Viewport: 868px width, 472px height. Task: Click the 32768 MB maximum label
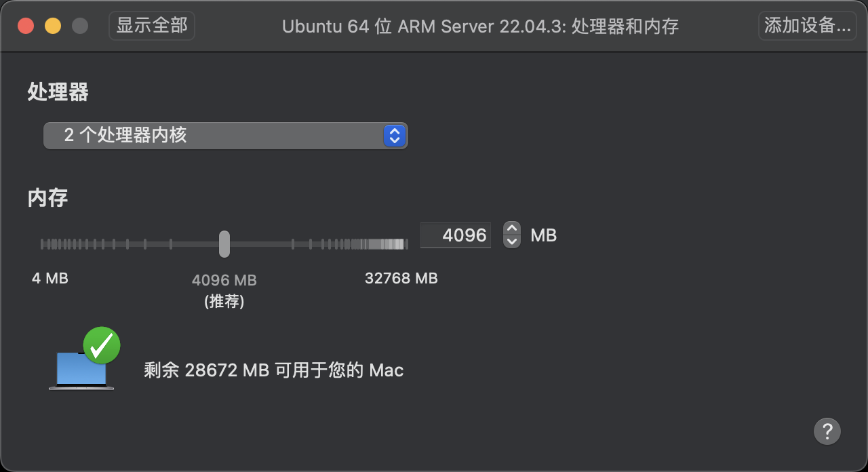[x=401, y=278]
